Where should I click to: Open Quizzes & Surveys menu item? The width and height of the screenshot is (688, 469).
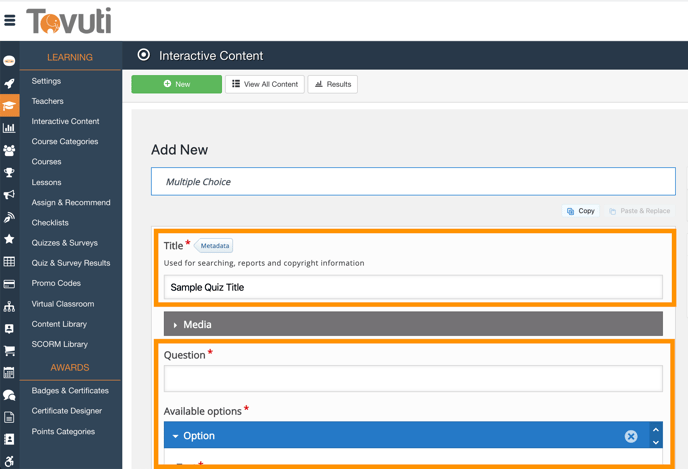[x=64, y=243]
